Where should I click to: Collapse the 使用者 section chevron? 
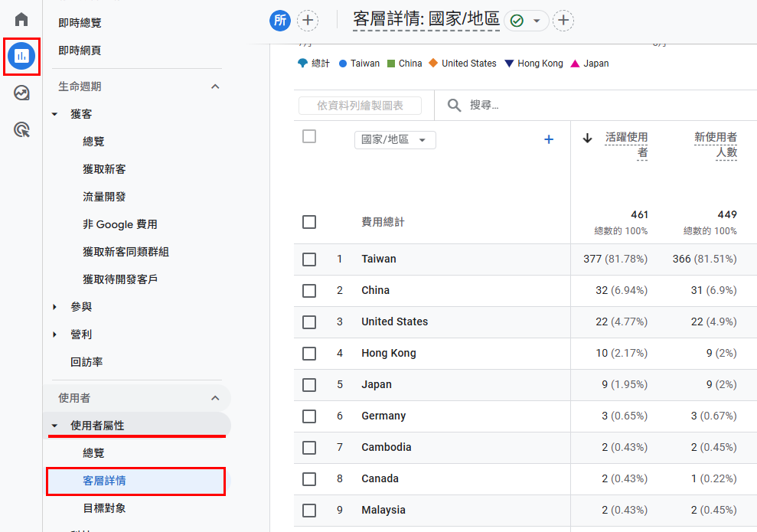pos(215,398)
